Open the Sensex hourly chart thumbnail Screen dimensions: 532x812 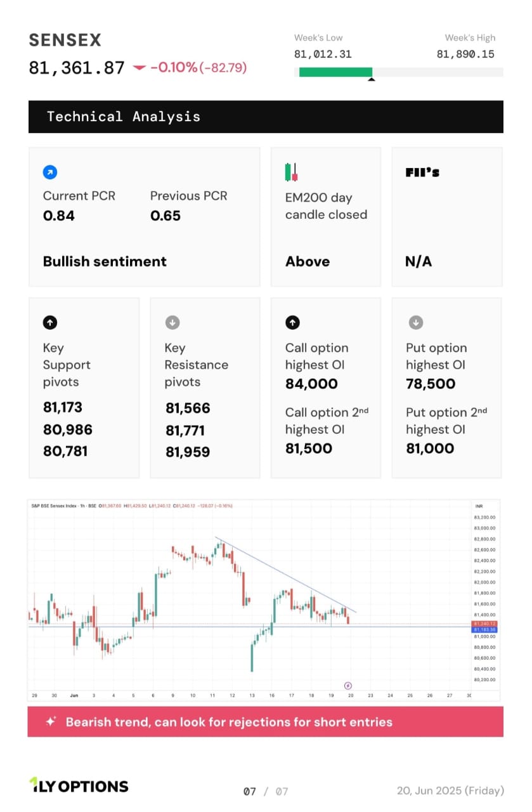pyautogui.click(x=264, y=599)
